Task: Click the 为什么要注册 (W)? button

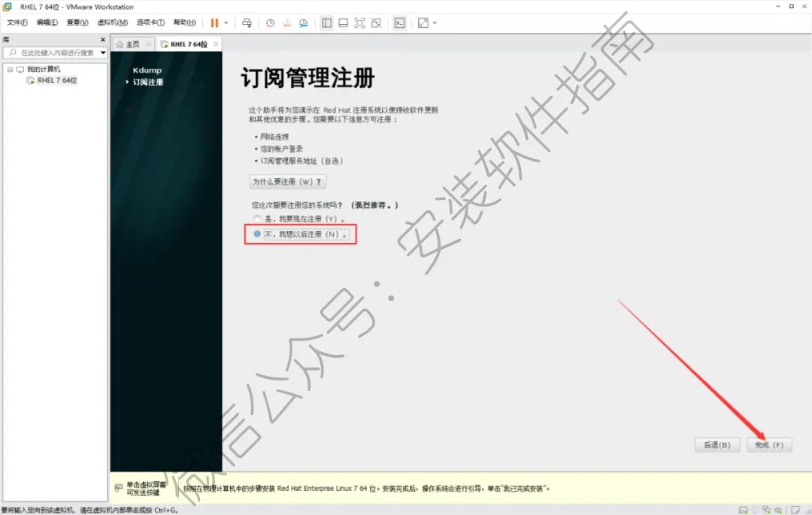Action: (287, 182)
